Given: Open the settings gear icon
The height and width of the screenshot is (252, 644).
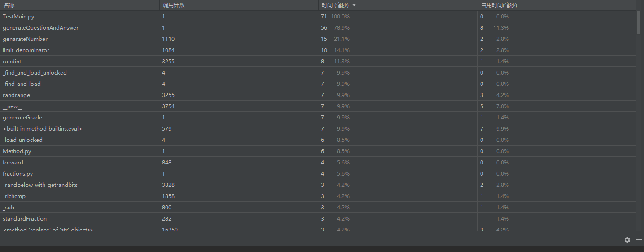Looking at the screenshot, I should tap(627, 240).
